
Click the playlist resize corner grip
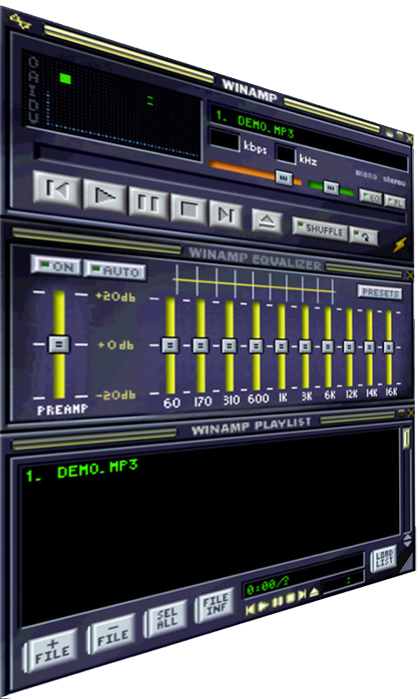click(406, 563)
